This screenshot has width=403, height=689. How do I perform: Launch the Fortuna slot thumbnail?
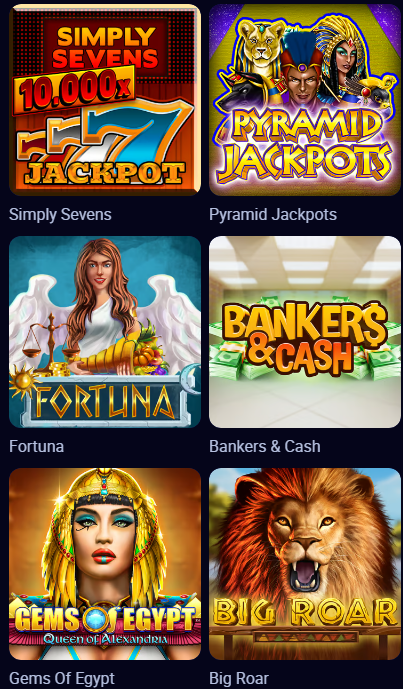pyautogui.click(x=105, y=332)
